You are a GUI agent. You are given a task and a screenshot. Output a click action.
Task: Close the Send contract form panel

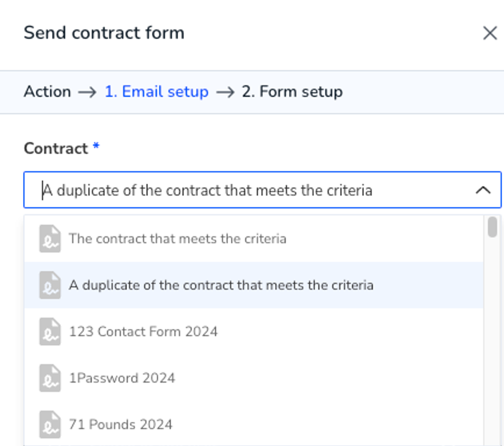point(490,33)
